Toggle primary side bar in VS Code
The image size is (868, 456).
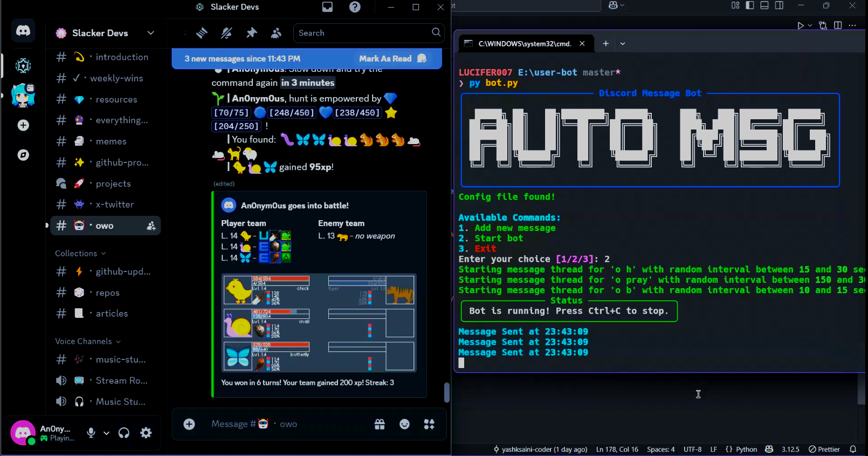(x=750, y=5)
